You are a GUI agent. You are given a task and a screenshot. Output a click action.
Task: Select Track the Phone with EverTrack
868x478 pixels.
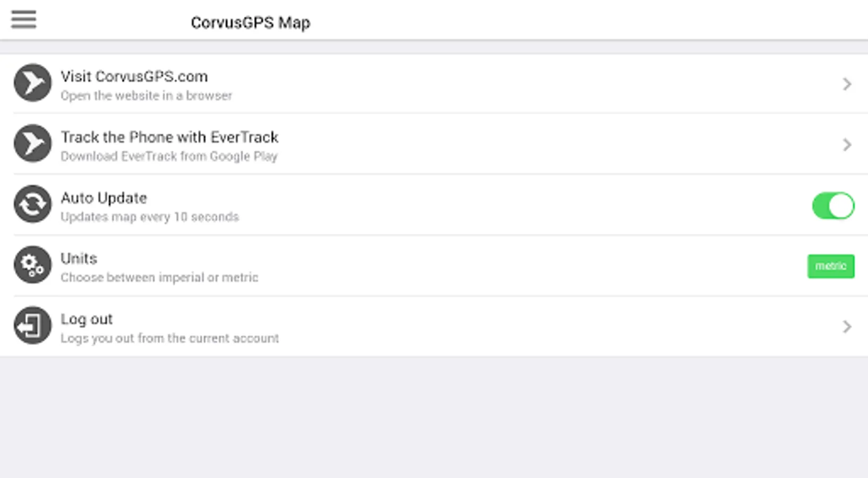coord(169,137)
